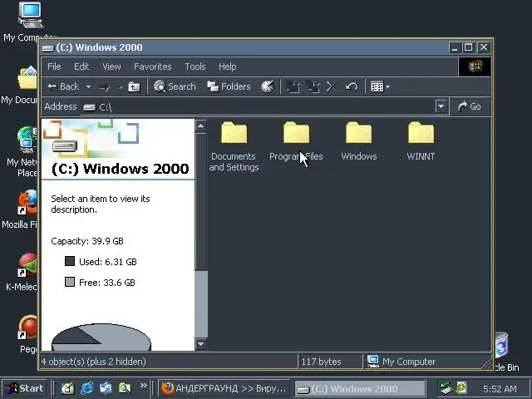Open the Favorites menu

click(x=153, y=66)
